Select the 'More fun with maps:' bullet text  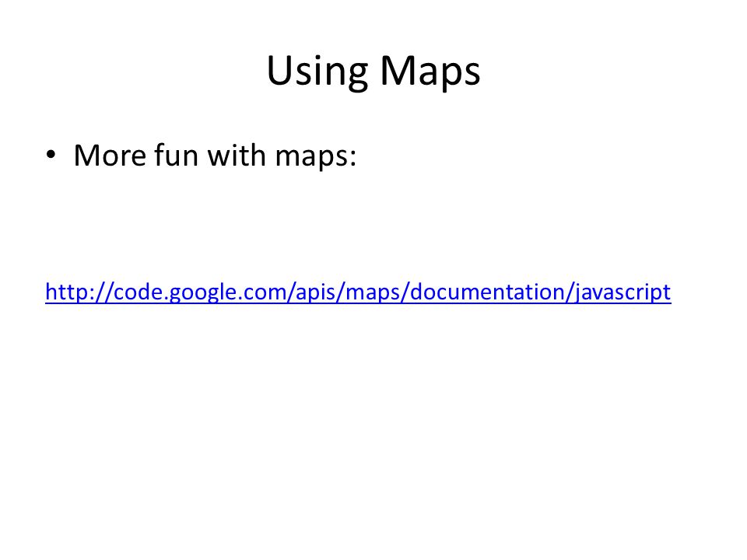point(215,156)
